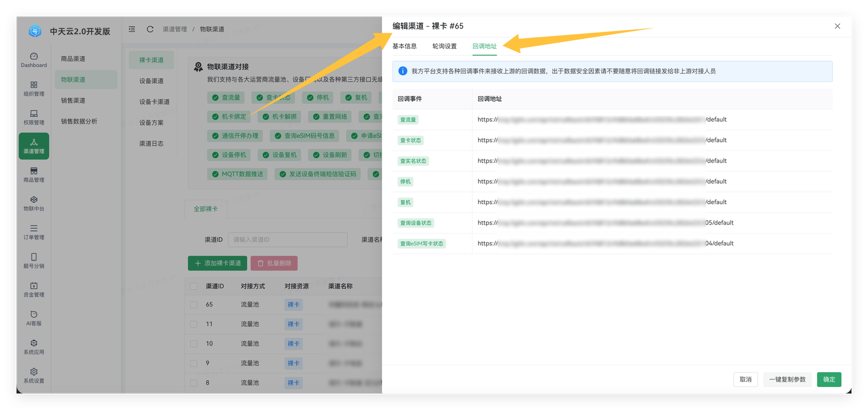Click the 查流量 callback event tag
Viewport: 868px width, 410px height.
click(408, 120)
